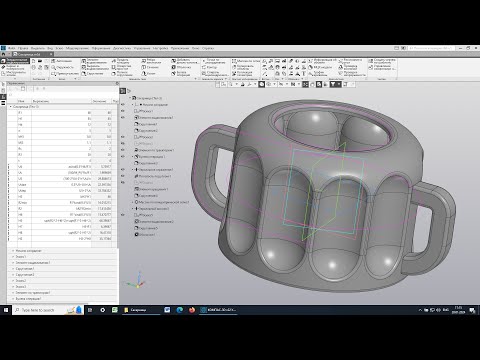The width and height of the screenshot is (480, 360).
Task: Select Оболочка:1 in the model tree
Action: (x=145, y=235)
